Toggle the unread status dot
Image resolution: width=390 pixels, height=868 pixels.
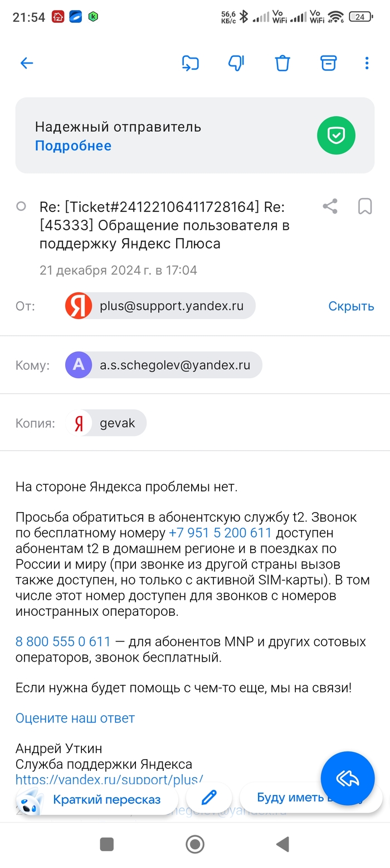click(21, 206)
